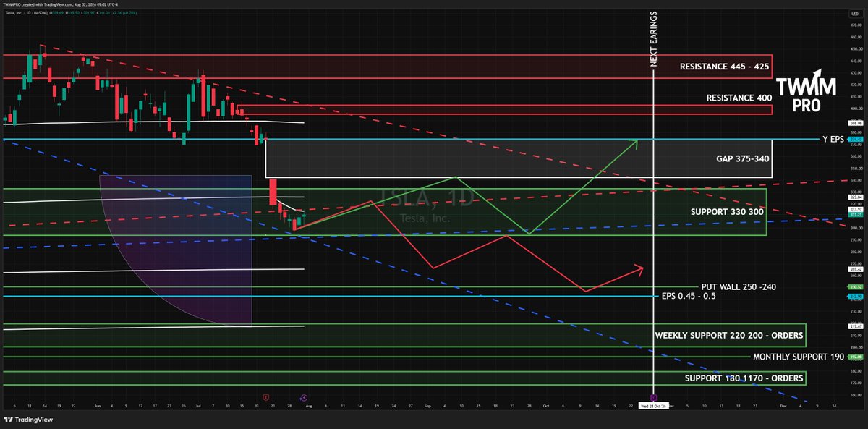868x429 pixels.
Task: Select the 'SUPPORT 180 1170 - ORDERS' label
Action: [x=744, y=378]
